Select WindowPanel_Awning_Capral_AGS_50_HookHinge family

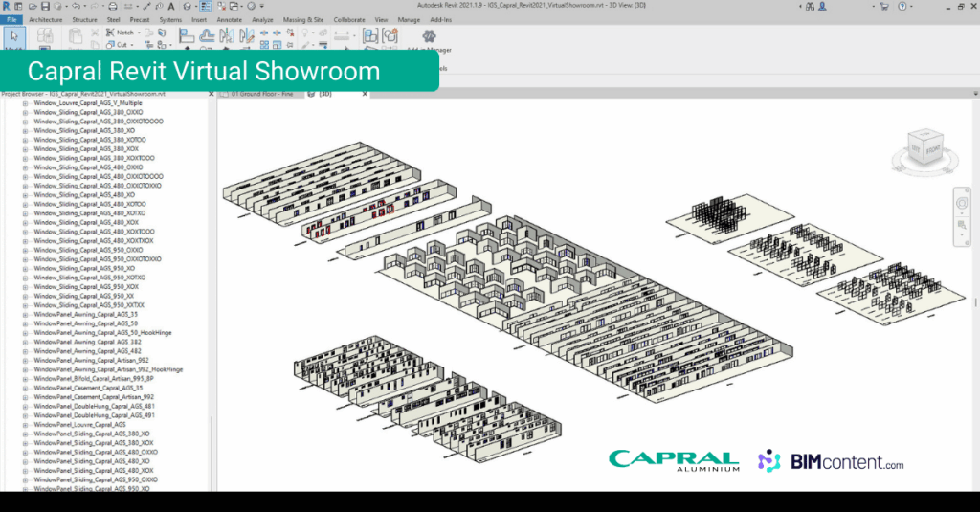[x=102, y=333]
